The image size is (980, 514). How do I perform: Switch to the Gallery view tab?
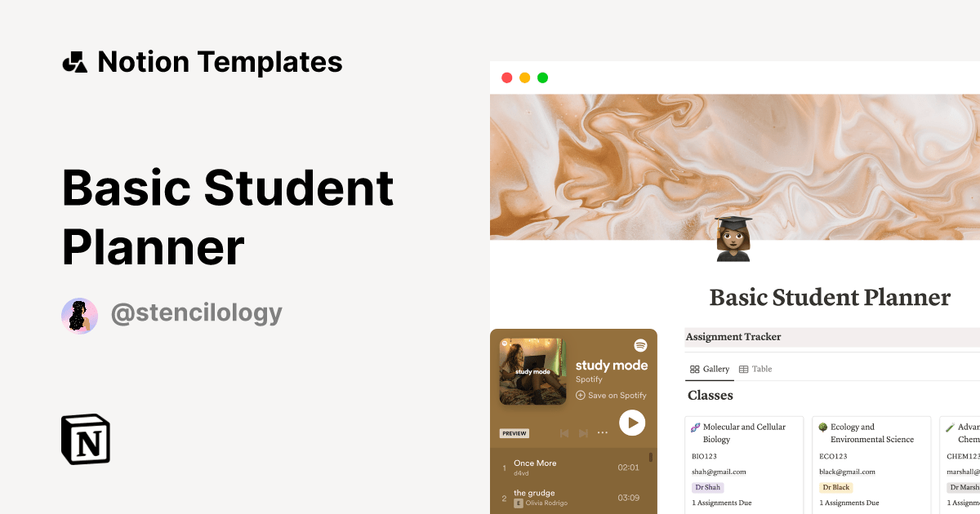[710, 369]
